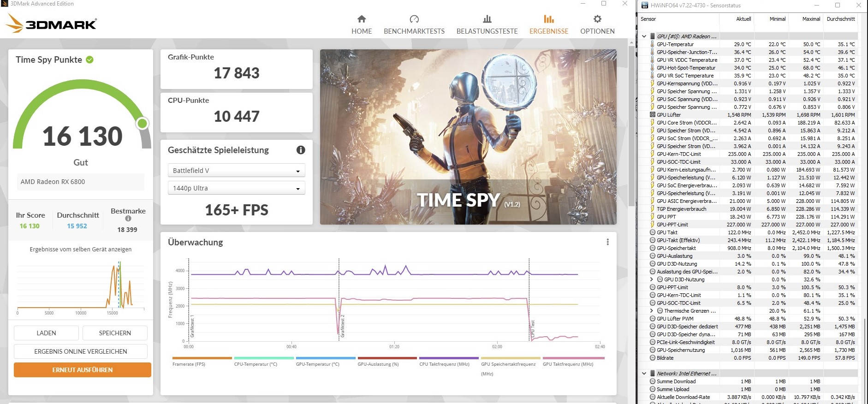Click the CPU Test marker in the chart
This screenshot has height=404, width=868.
point(533,328)
